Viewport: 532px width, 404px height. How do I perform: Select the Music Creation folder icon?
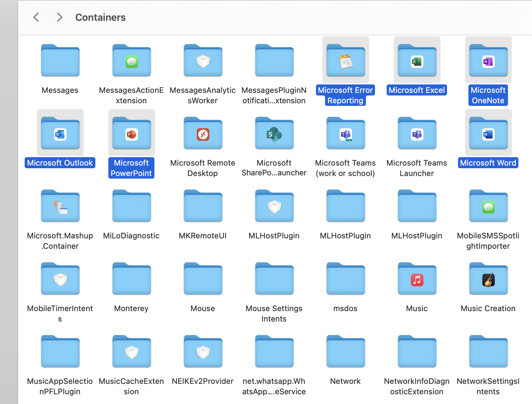coord(489,278)
